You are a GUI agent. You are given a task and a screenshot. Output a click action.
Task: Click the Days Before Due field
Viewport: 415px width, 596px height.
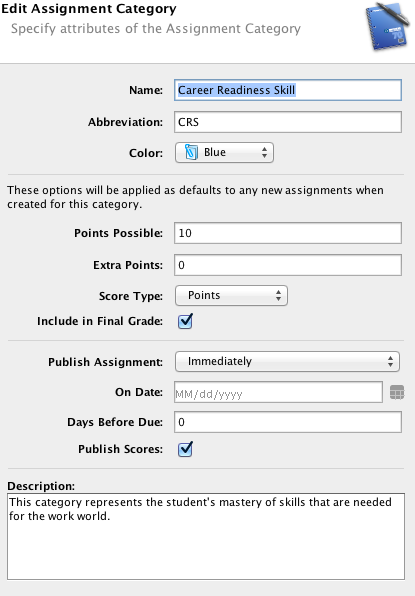pos(288,422)
